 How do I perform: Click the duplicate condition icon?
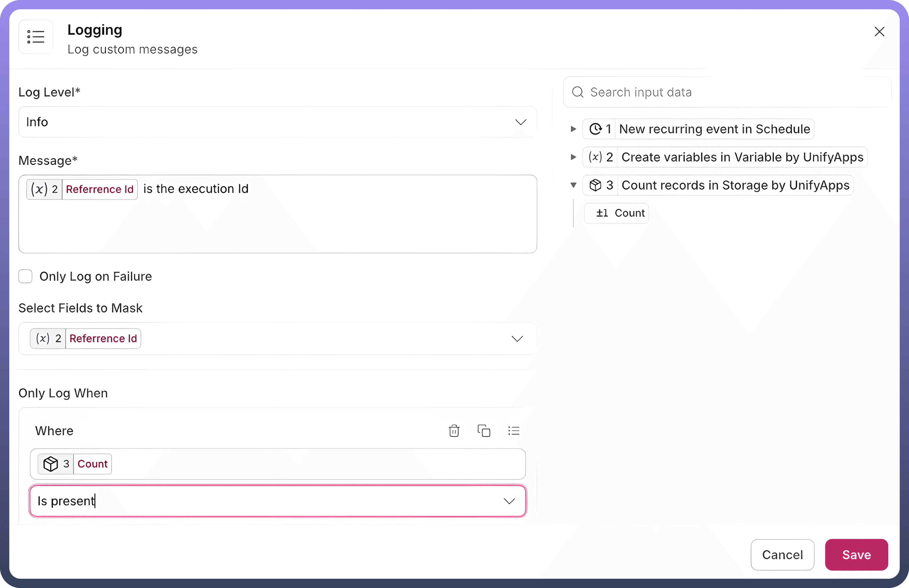point(484,431)
